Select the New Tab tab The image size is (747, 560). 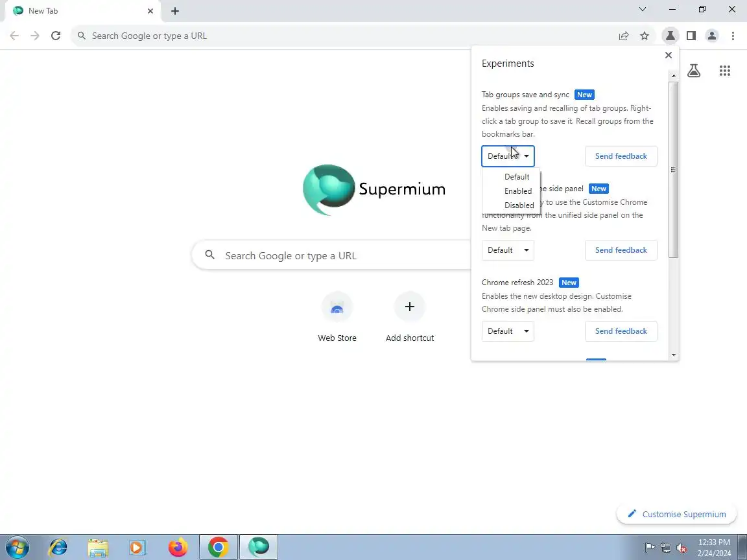[81, 11]
